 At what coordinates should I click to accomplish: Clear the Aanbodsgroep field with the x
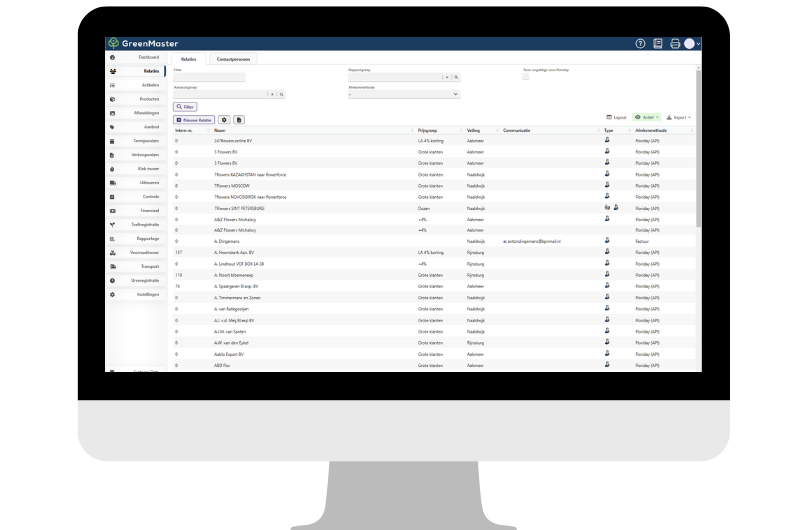pos(272,94)
